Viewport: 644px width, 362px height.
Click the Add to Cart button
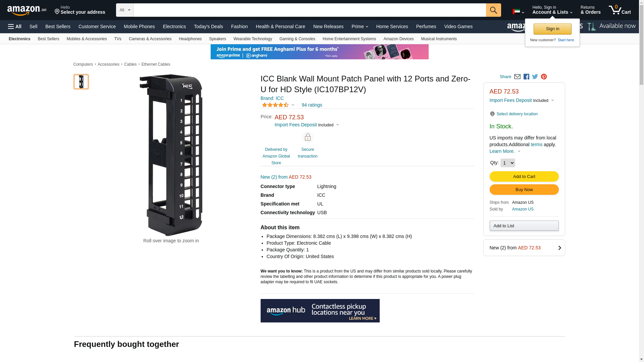coord(524,177)
